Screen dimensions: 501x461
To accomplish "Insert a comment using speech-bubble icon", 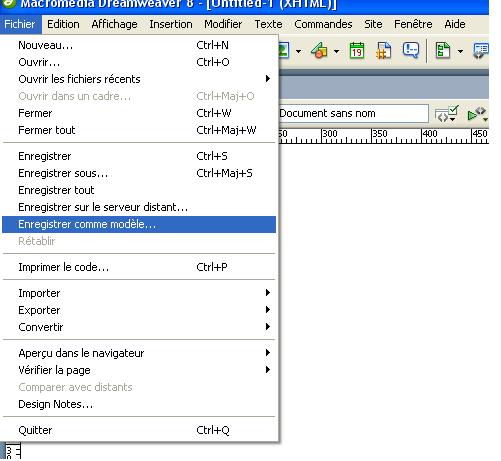I will click(411, 51).
